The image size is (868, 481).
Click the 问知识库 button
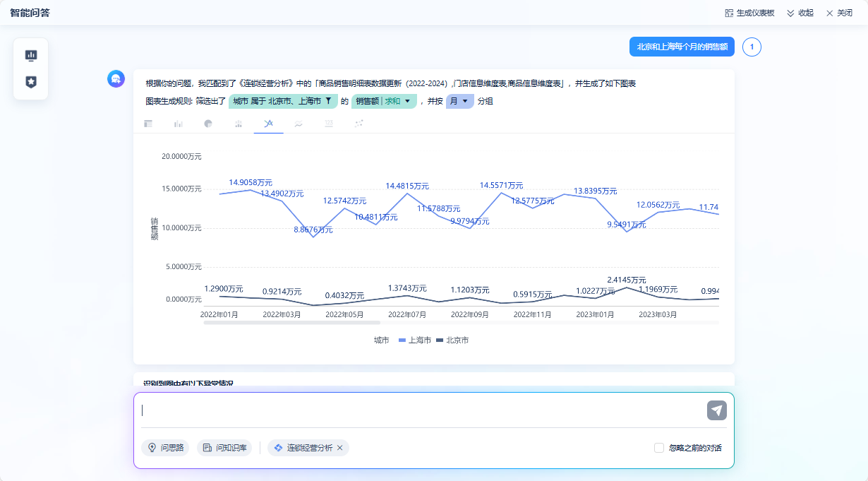coord(224,448)
